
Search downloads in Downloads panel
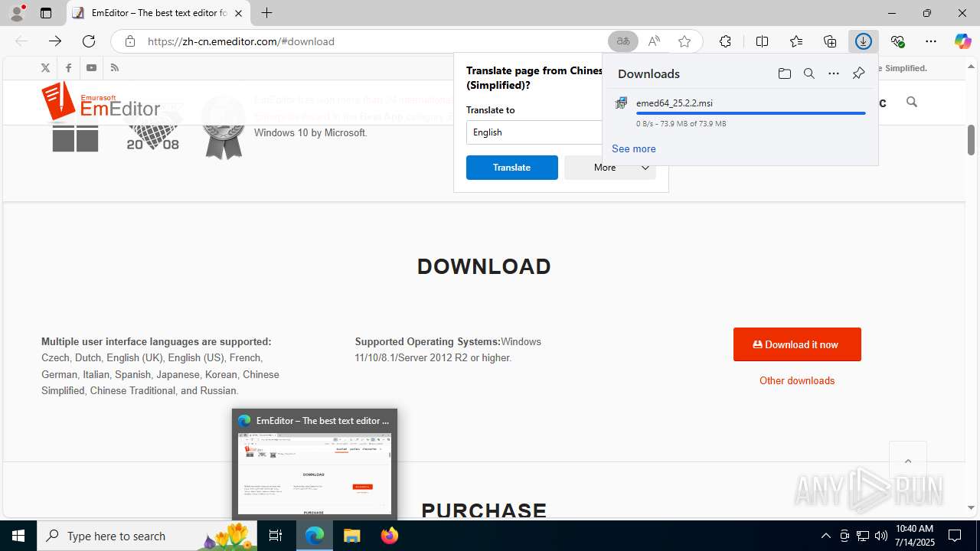(808, 73)
